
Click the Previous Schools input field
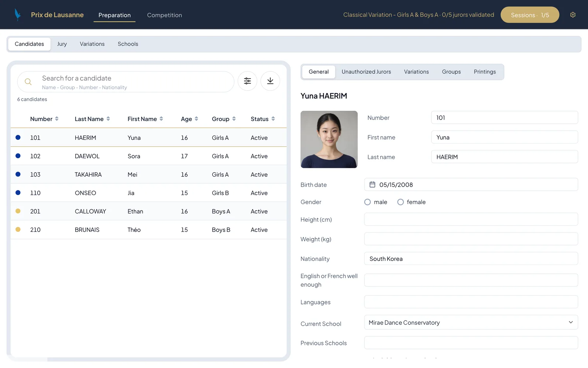coord(471,343)
